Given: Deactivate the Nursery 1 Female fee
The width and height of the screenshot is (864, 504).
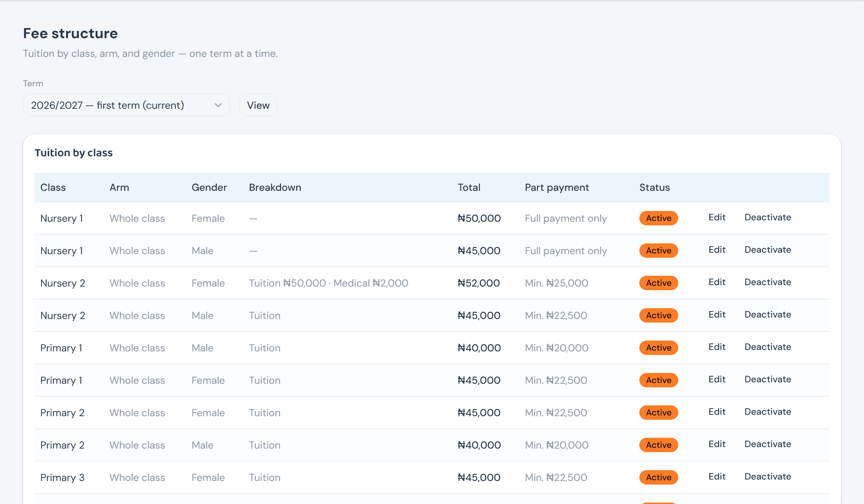Looking at the screenshot, I should (x=768, y=217).
